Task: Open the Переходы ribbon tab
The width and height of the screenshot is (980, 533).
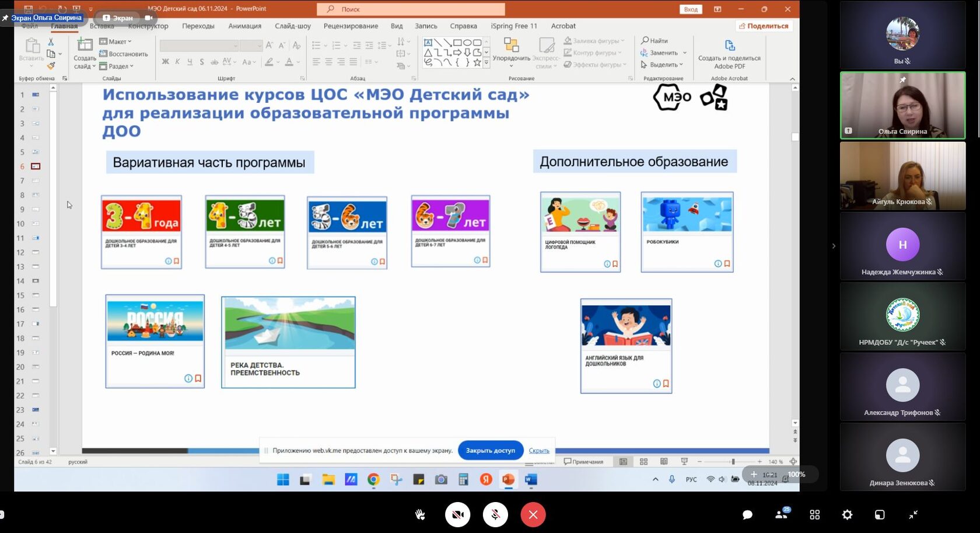Action: [x=198, y=26]
